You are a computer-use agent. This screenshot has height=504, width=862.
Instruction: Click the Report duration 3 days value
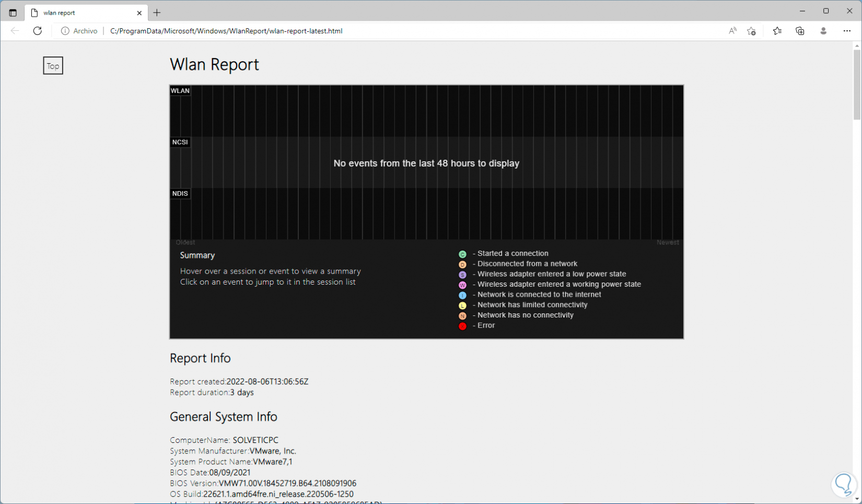point(242,393)
